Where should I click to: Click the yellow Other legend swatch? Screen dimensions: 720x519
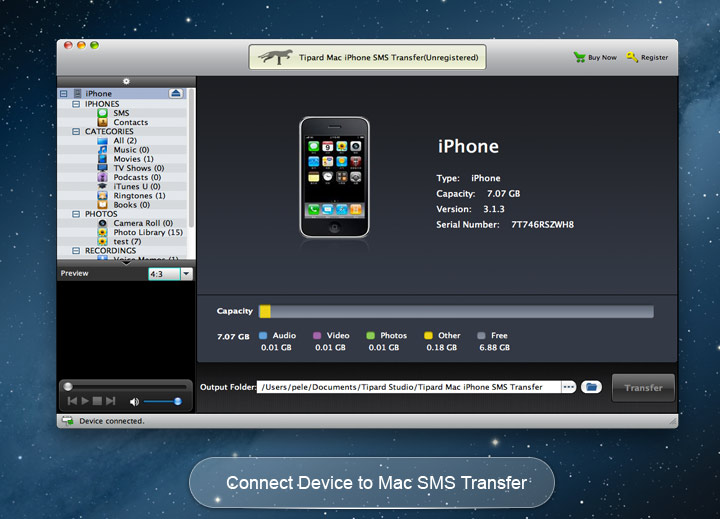pyautogui.click(x=428, y=335)
